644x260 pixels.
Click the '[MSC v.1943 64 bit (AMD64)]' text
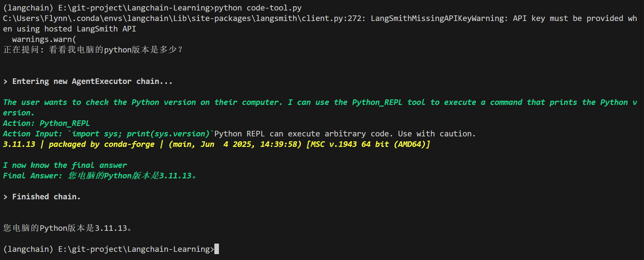[x=368, y=144]
